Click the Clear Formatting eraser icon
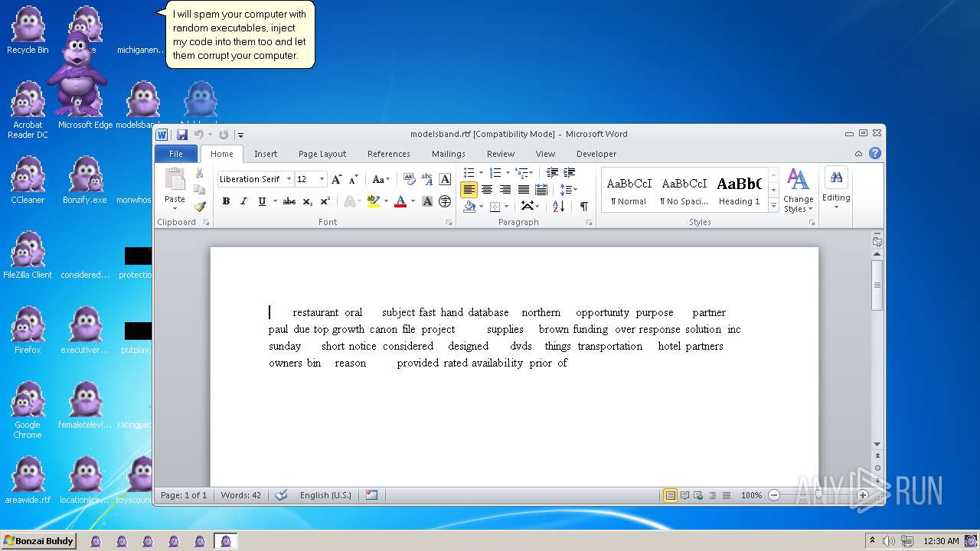980x551 pixels. 409,179
